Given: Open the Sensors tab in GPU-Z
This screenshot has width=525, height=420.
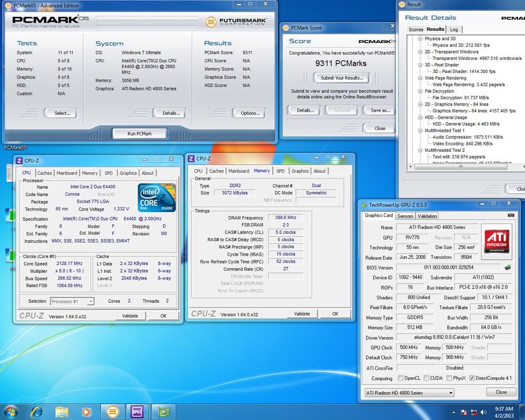Looking at the screenshot, I should (x=405, y=216).
